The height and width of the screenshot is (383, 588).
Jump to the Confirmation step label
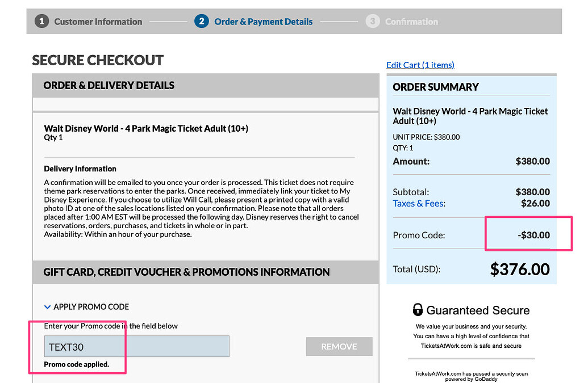pos(411,22)
